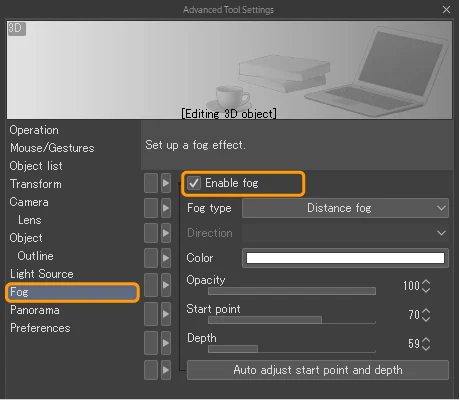Screen dimensions: 460x400
Task: Click the arrow icon in the Opacity row
Action: (166, 285)
